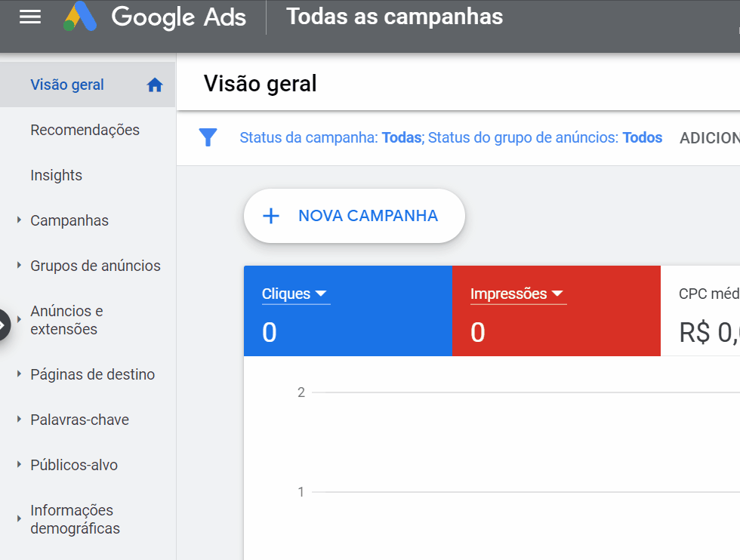Image resolution: width=740 pixels, height=560 pixels.
Task: Expand the Palavras-chave section
Action: point(19,420)
